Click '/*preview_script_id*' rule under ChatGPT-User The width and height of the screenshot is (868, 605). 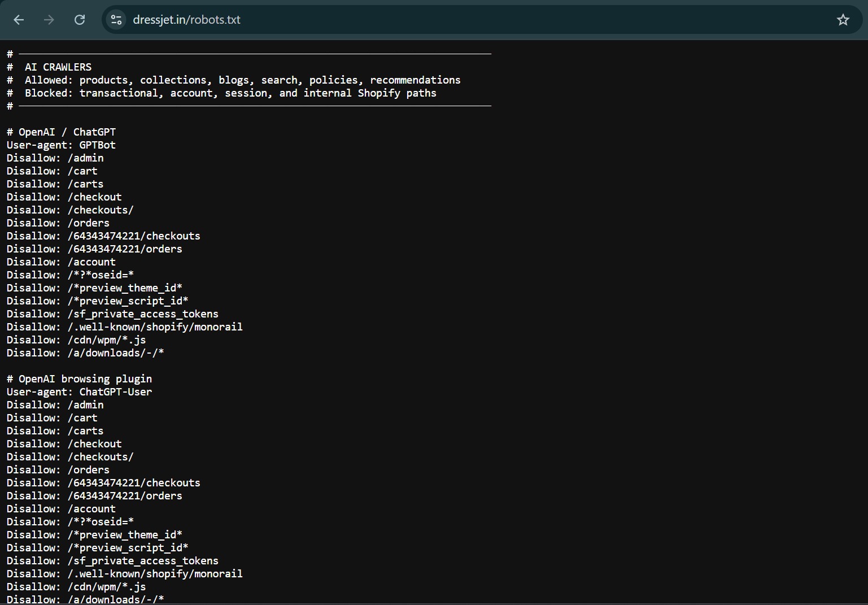coord(98,547)
